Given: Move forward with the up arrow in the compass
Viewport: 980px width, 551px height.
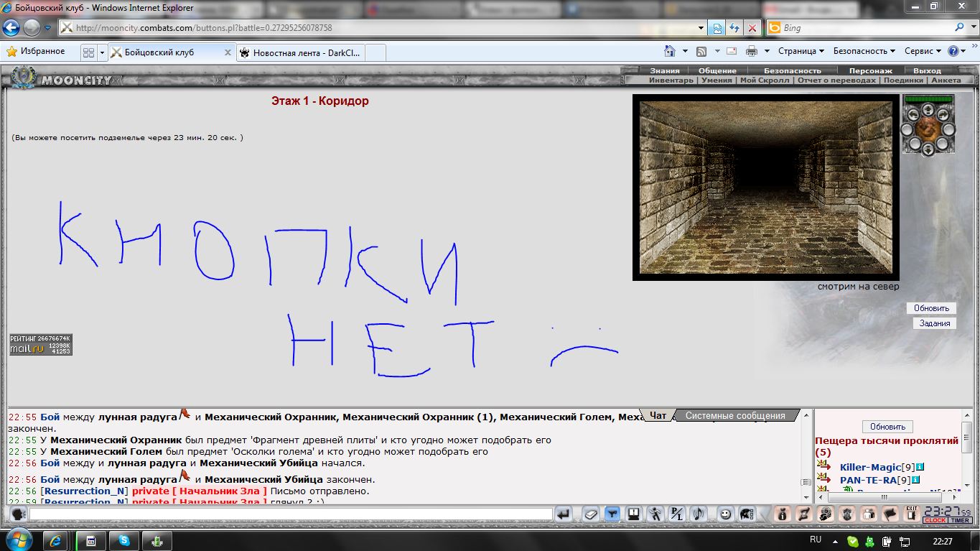Looking at the screenshot, I should tap(927, 109).
